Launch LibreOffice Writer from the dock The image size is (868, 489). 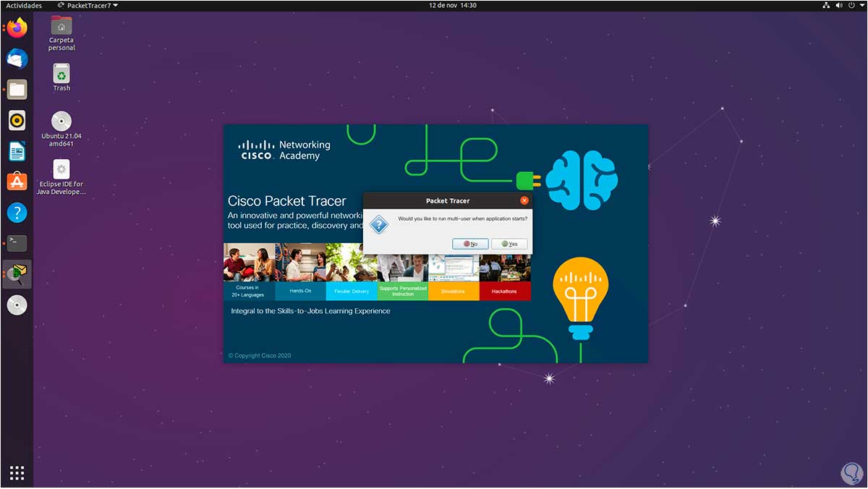click(x=17, y=151)
